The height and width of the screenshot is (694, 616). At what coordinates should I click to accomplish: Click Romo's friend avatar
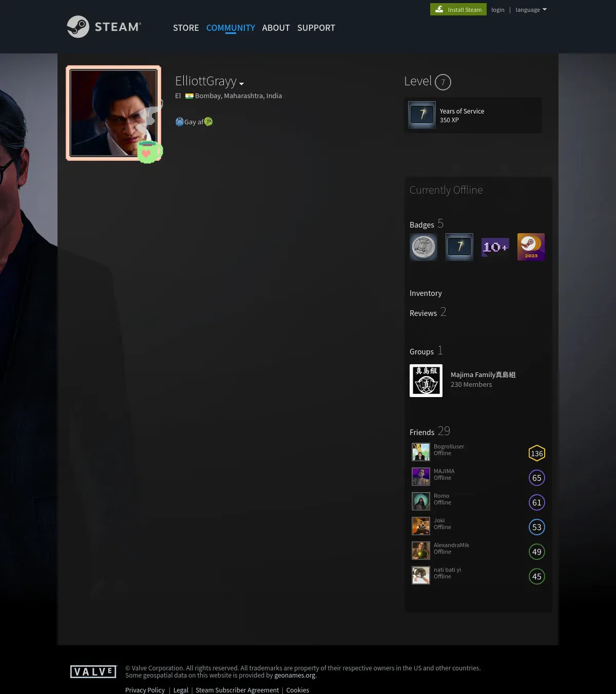[x=421, y=501]
